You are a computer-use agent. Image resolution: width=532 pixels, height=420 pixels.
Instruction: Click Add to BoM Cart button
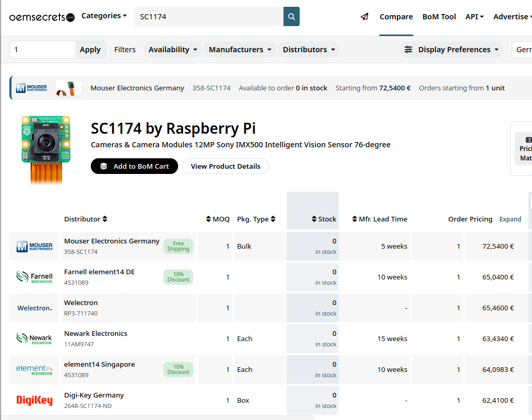(134, 166)
